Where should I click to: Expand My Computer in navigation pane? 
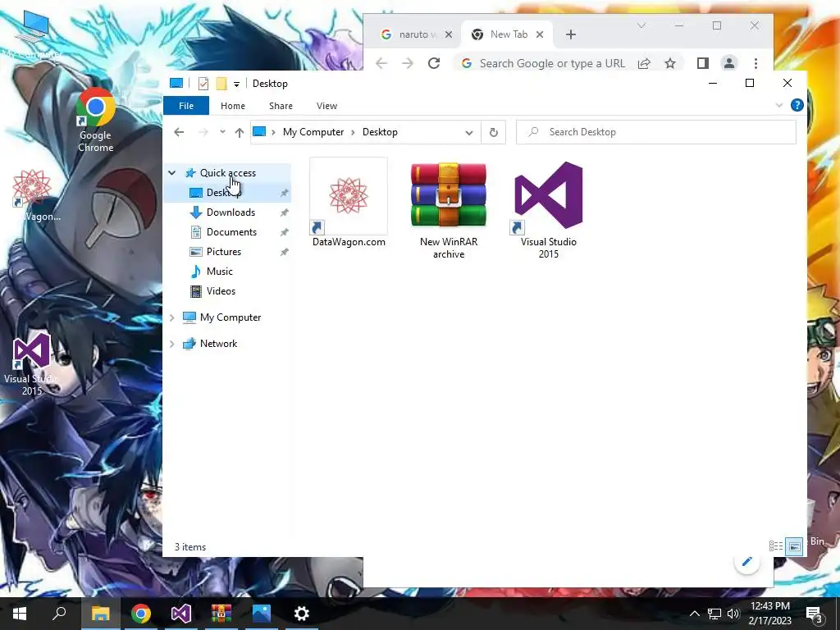[x=172, y=317]
